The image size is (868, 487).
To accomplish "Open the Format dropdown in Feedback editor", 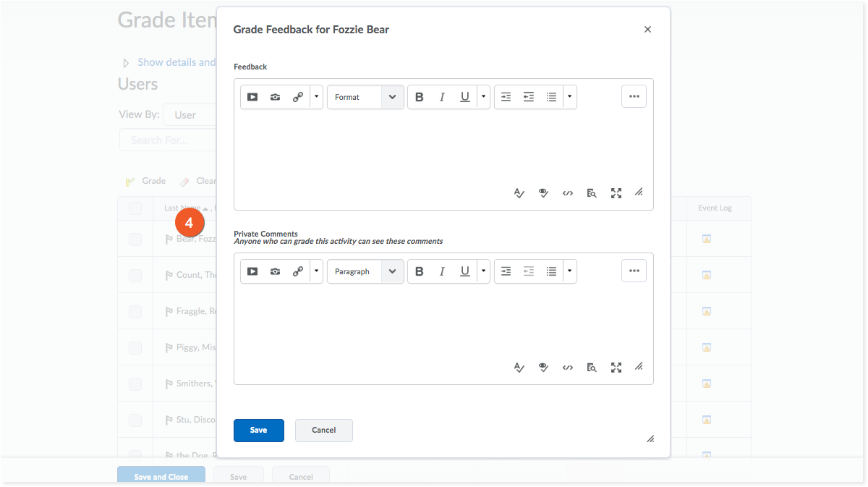I will point(365,97).
